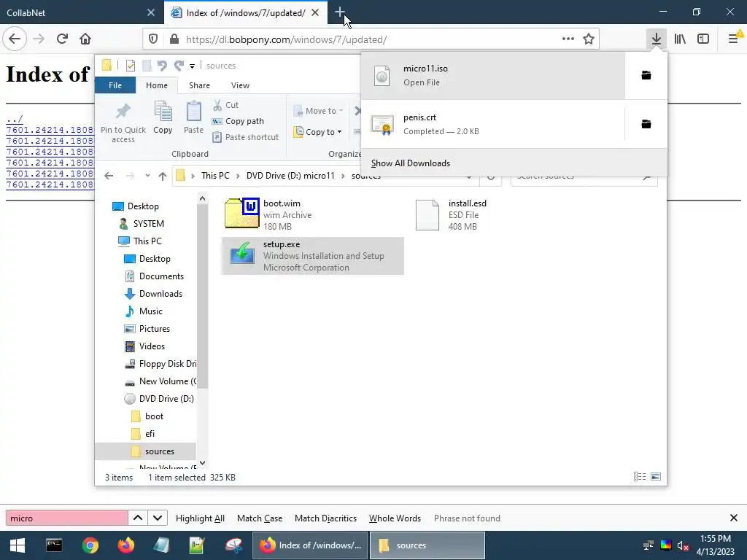The width and height of the screenshot is (747, 560).
Task: Open Videos in the navigation pane
Action: click(152, 346)
